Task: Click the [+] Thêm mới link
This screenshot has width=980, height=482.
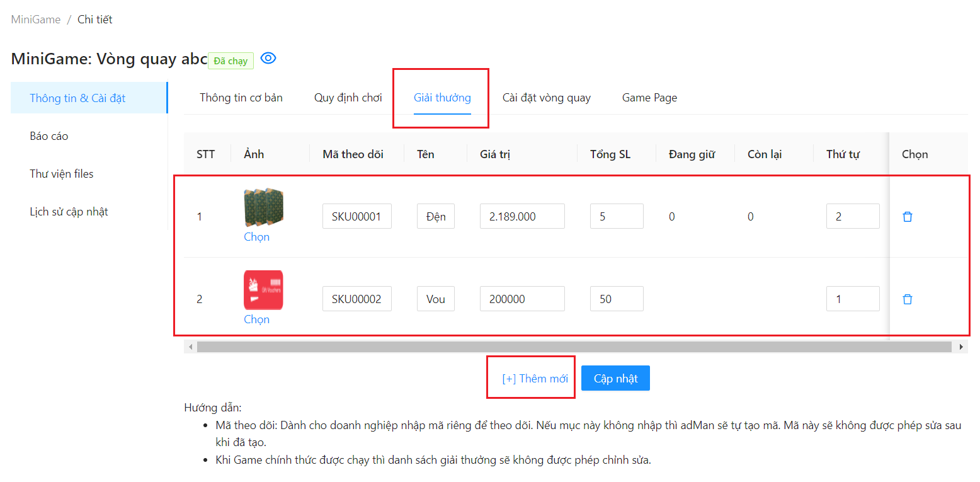Action: 535,379
